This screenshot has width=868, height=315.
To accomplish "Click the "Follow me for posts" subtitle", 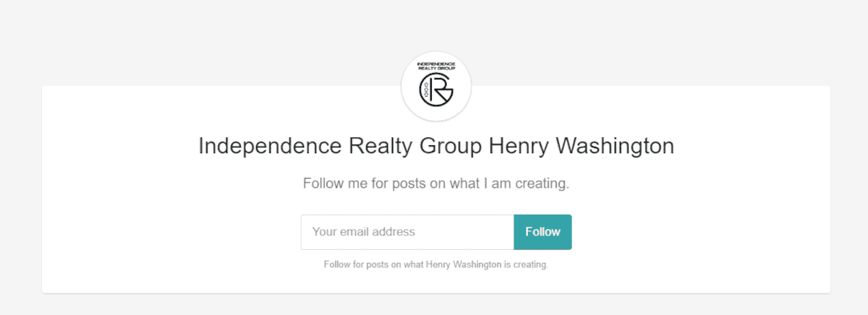I will 436,184.
